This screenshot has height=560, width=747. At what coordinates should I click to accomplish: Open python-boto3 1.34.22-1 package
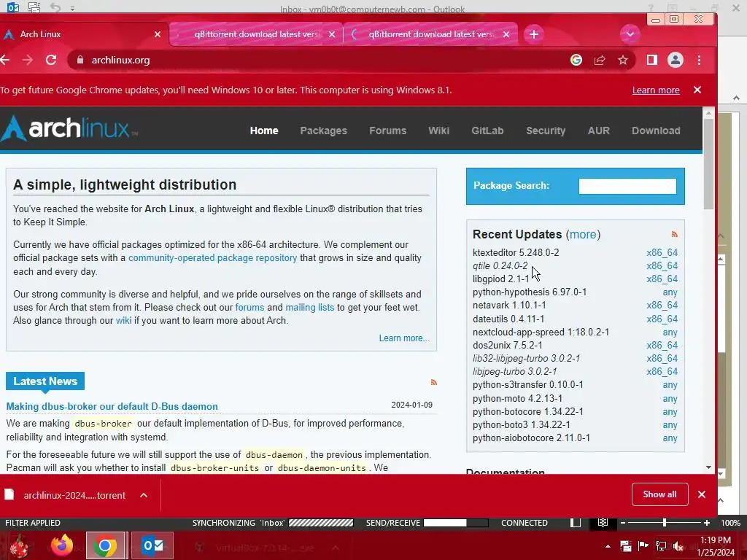point(521,424)
